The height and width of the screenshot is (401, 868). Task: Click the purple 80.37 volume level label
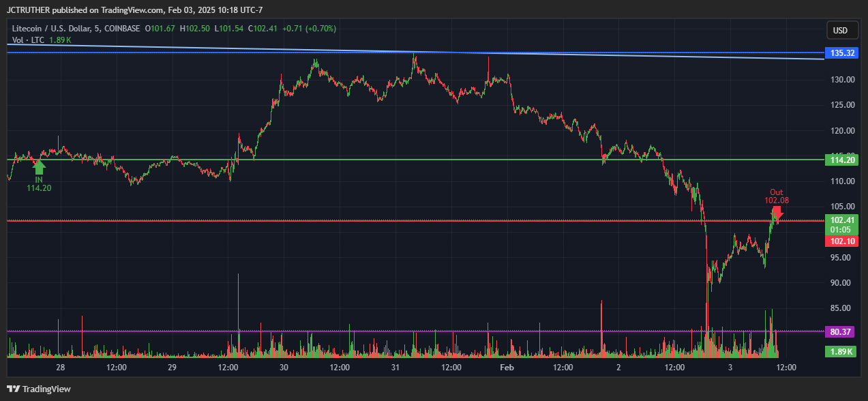click(839, 332)
